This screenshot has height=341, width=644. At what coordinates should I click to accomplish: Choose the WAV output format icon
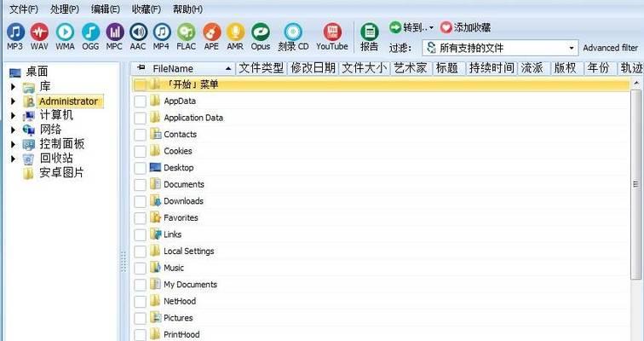click(39, 32)
